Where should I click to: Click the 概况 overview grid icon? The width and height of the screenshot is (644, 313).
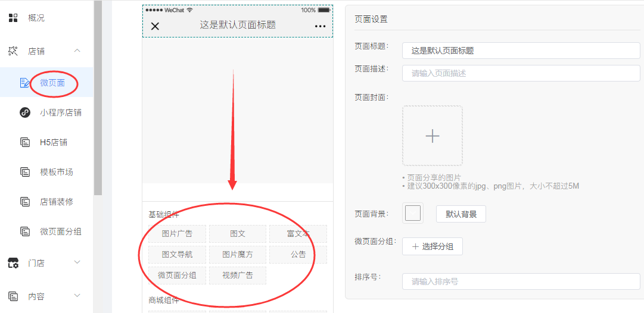point(13,18)
